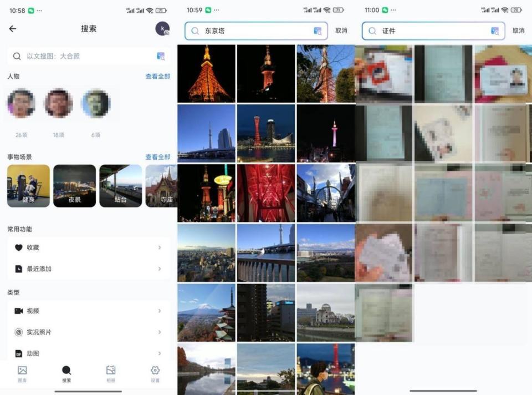Click the heart icon next to 收藏
Screen dimensions: 532x395
tap(18, 247)
